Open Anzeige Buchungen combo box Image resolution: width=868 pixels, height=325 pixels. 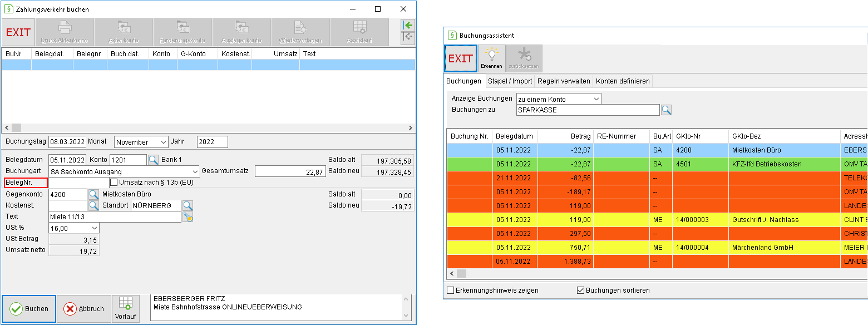tap(559, 99)
